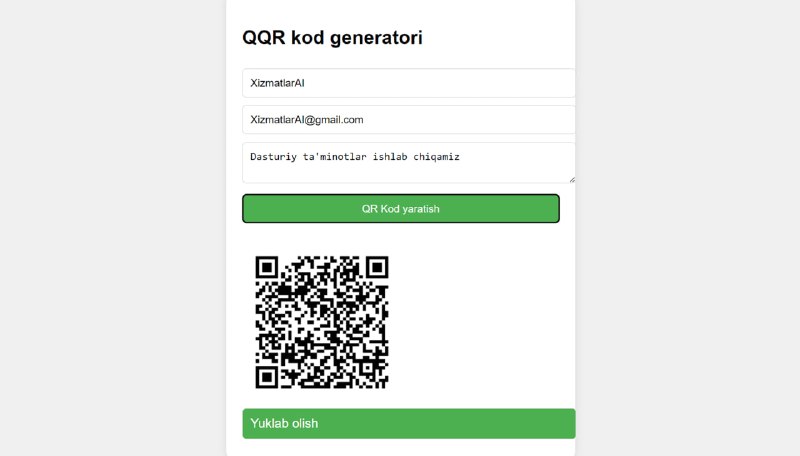Click the top-left finder square of QR code

tap(267, 267)
